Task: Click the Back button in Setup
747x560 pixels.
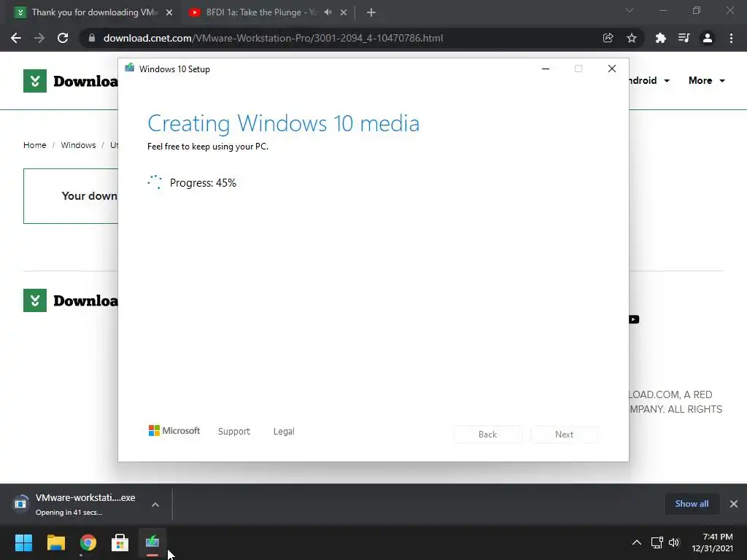Action: click(x=488, y=435)
